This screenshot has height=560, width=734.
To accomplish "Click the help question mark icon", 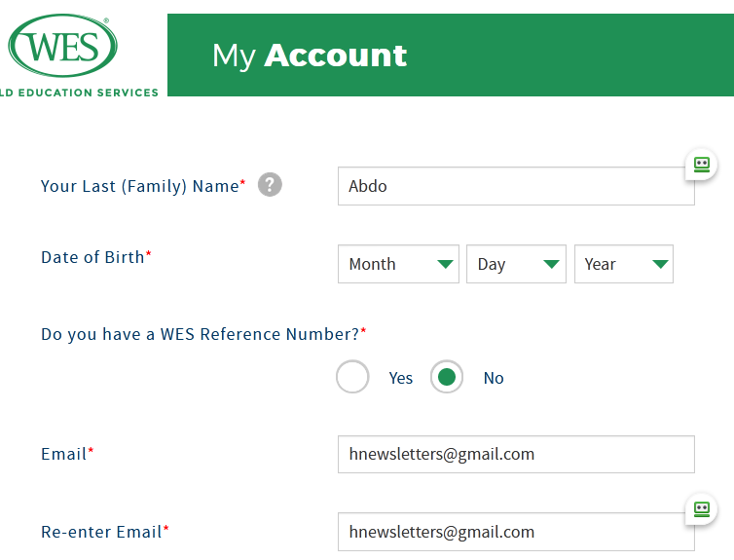I will pyautogui.click(x=270, y=185).
